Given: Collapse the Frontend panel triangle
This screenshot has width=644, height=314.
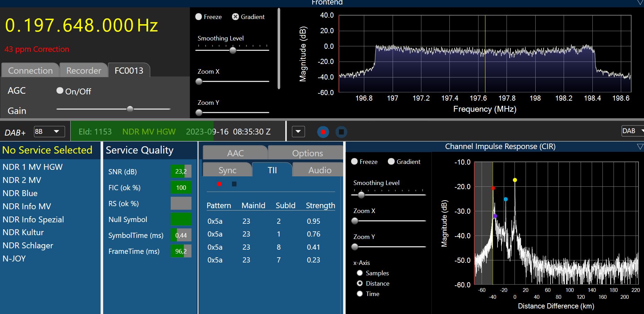Looking at the screenshot, I should click(x=640, y=3).
